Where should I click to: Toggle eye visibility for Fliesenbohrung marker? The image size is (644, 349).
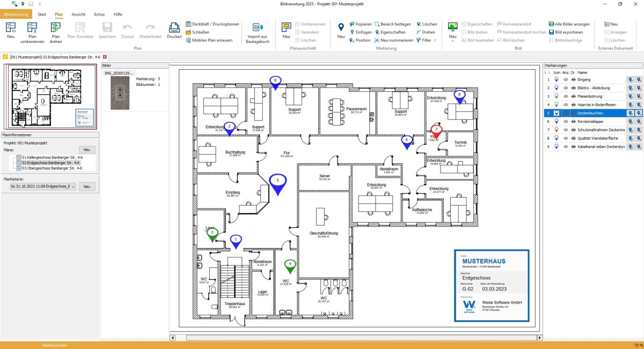pos(565,96)
